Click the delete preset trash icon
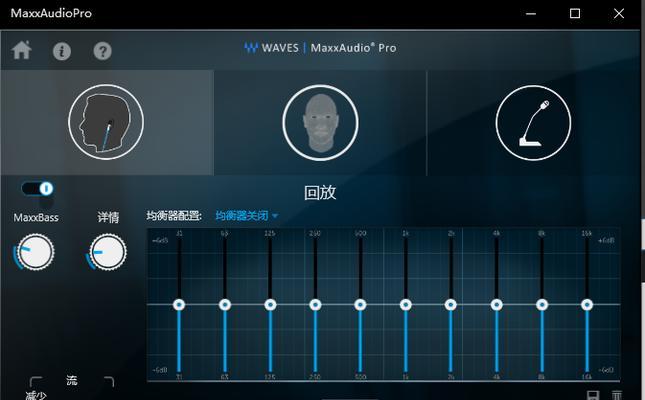645x400 pixels. (617, 395)
